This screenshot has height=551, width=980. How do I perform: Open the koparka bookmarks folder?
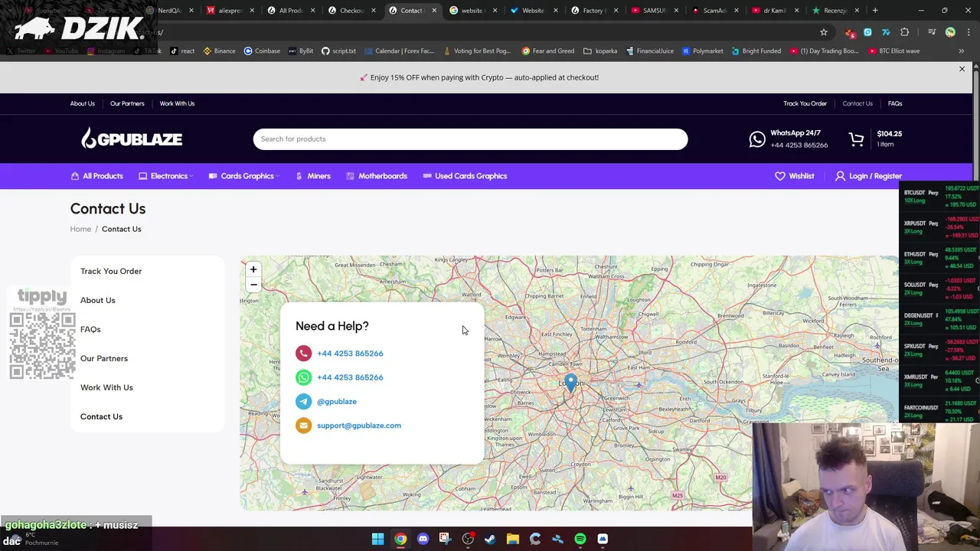tap(599, 51)
